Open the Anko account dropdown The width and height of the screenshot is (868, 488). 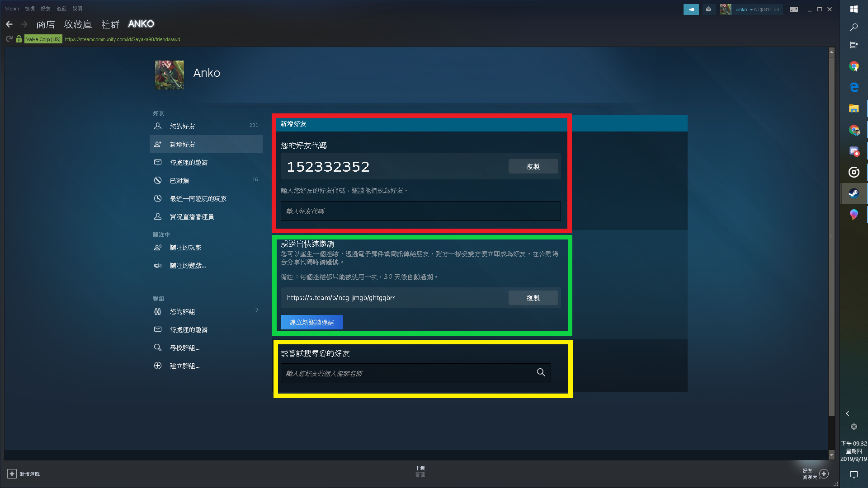coord(744,9)
